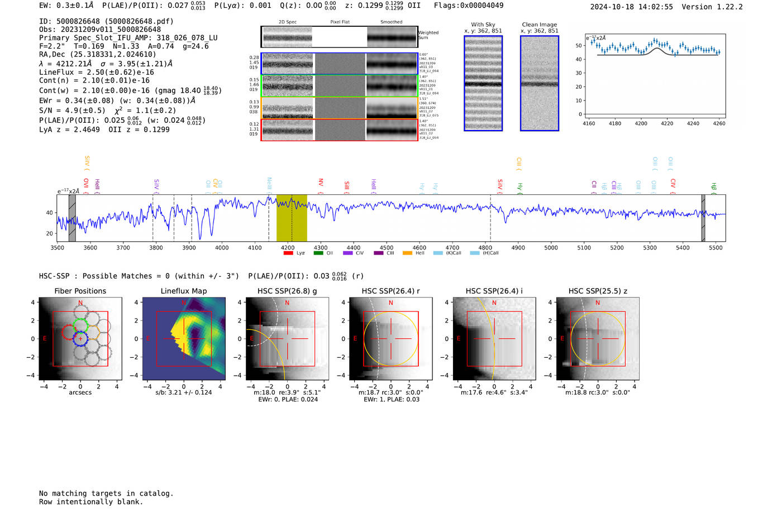
Task: Click the blue dashed fiber circle
Action: (x=80, y=338)
